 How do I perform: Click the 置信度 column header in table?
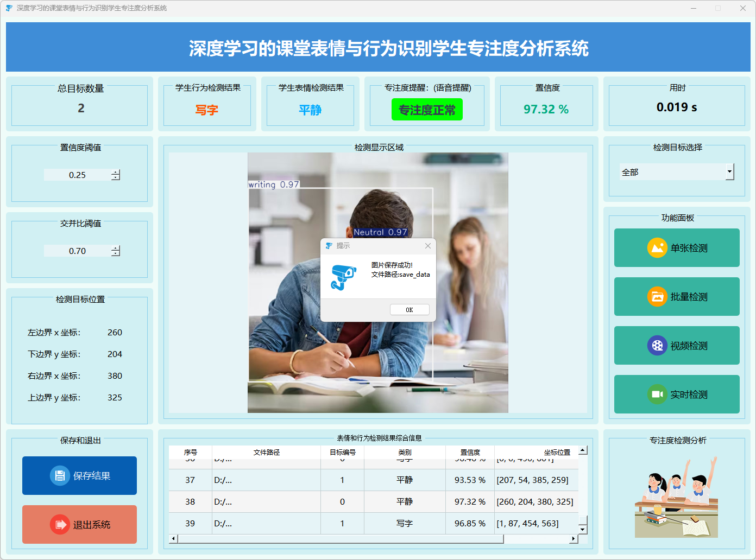pos(470,452)
